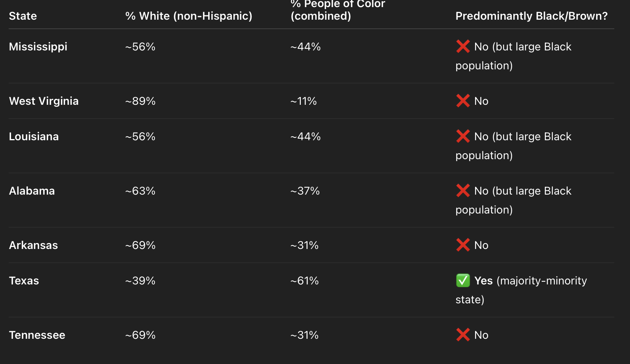The height and width of the screenshot is (364, 630).
Task: Click the Predominantly Black/Brown? column header
Action: [531, 16]
